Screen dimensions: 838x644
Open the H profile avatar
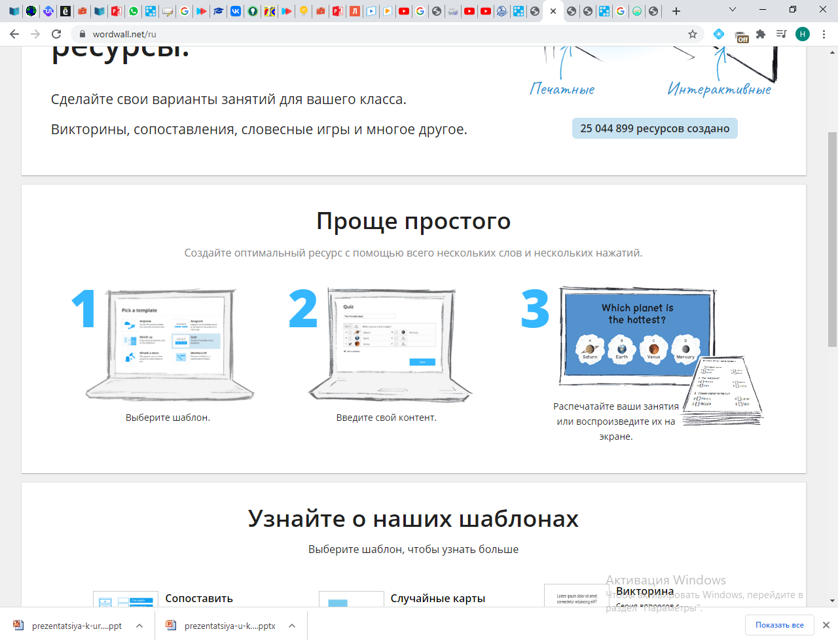(x=803, y=34)
